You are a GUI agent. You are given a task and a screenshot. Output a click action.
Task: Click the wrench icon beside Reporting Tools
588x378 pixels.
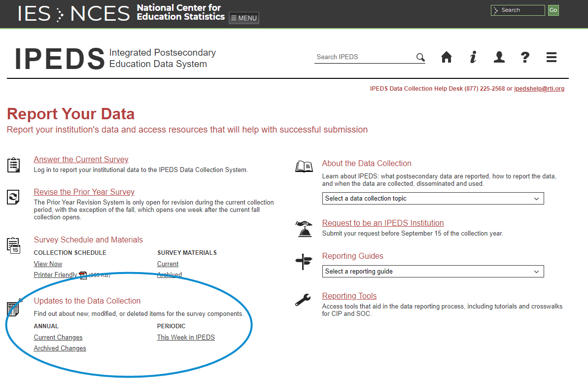303,300
